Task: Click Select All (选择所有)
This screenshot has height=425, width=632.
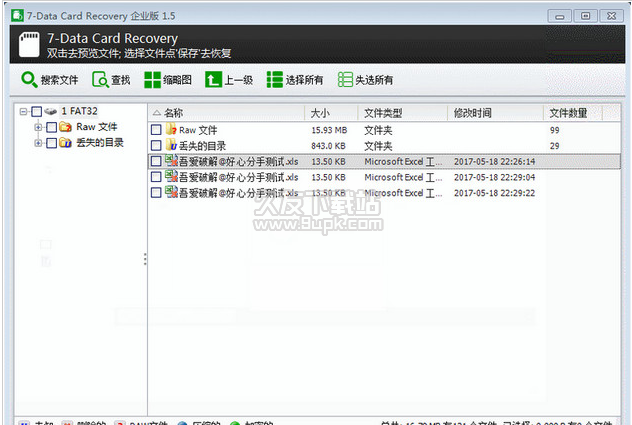Action: point(295,80)
